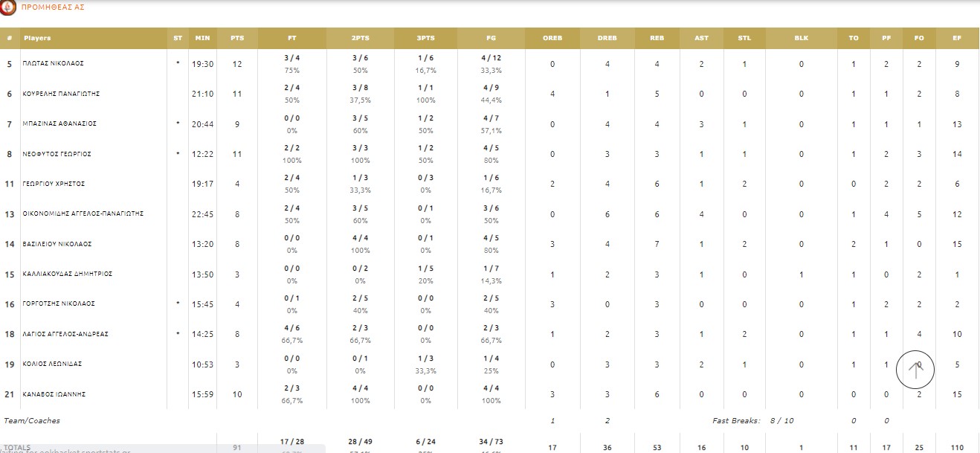Viewport: 980px width, 453px height.
Task: Click the STL column header
Action: (x=744, y=38)
